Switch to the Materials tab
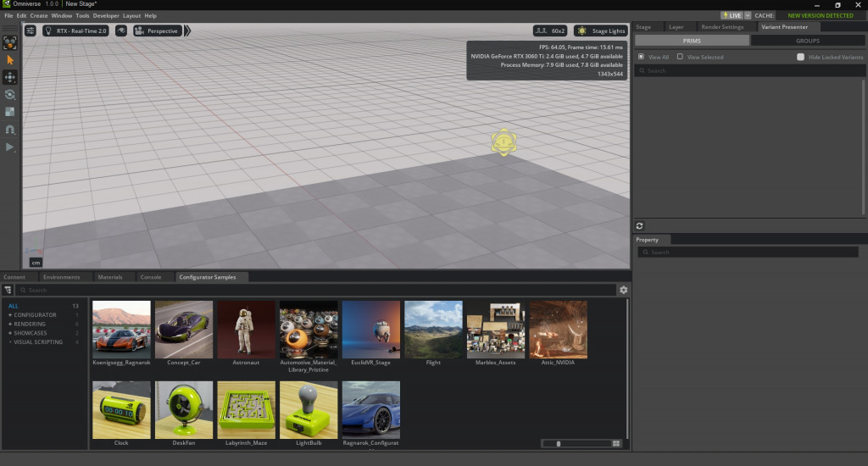The width and height of the screenshot is (868, 466). (109, 277)
